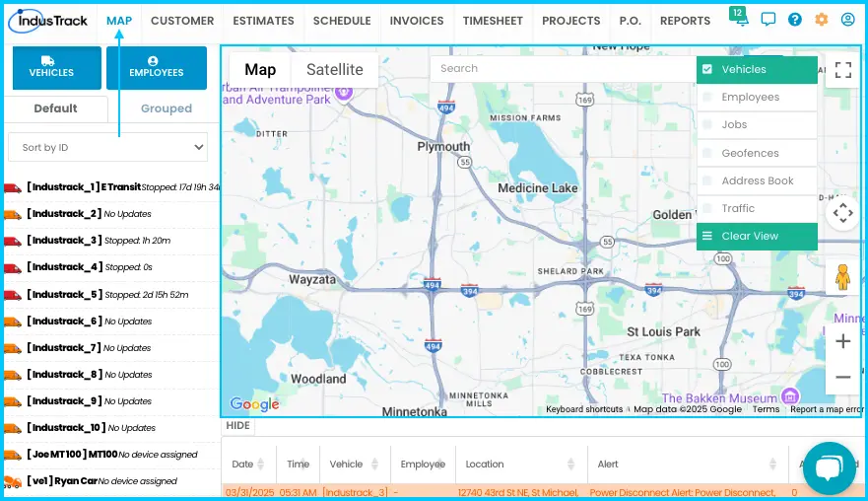The width and height of the screenshot is (868, 501).
Task: Open the SCHEDULE menu item
Action: pos(342,21)
